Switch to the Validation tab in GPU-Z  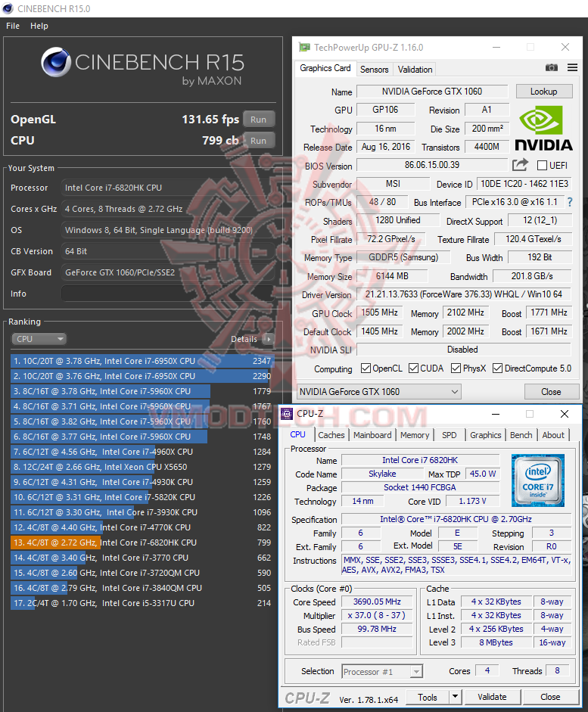tap(415, 70)
